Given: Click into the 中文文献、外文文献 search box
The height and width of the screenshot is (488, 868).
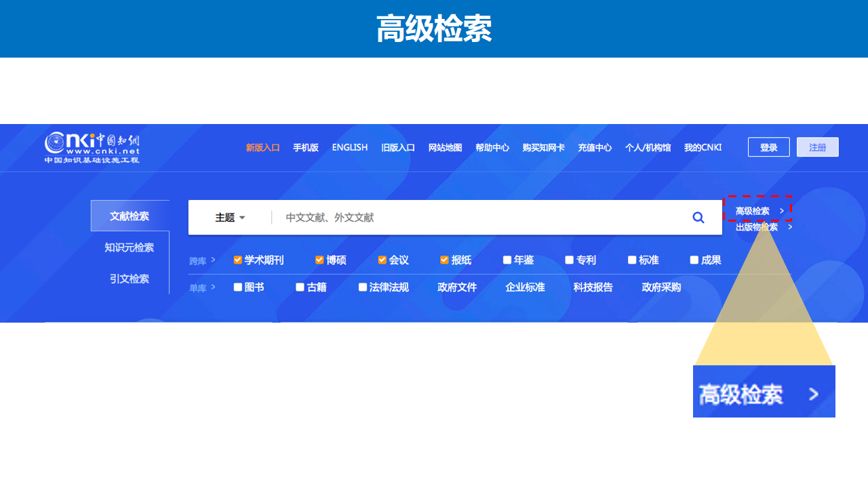Looking at the screenshot, I should click(x=475, y=218).
